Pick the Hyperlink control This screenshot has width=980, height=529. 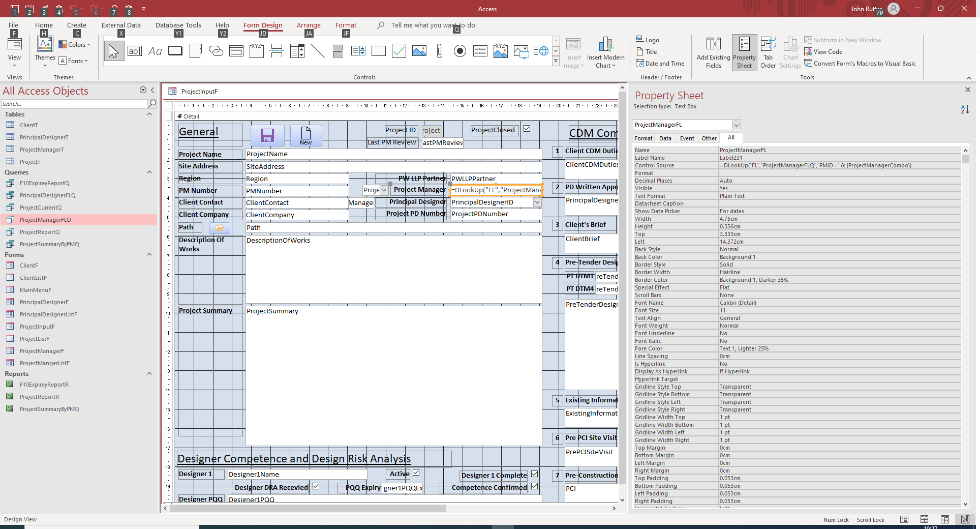click(x=216, y=51)
